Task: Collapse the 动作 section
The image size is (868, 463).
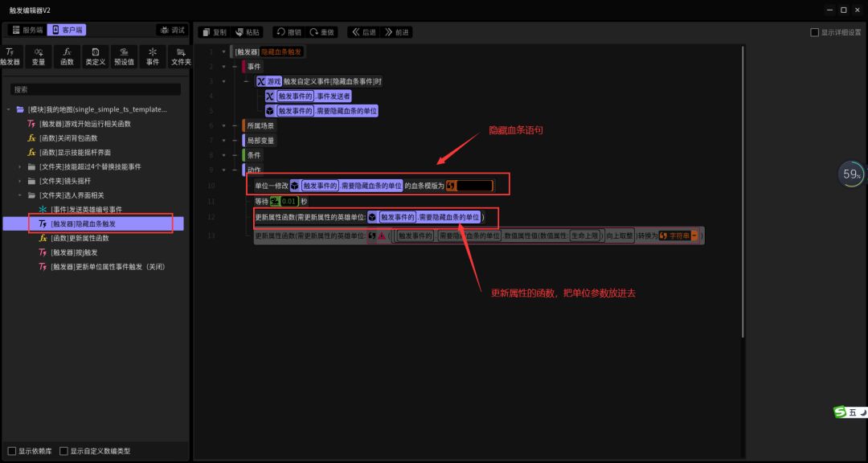Action: [223, 170]
